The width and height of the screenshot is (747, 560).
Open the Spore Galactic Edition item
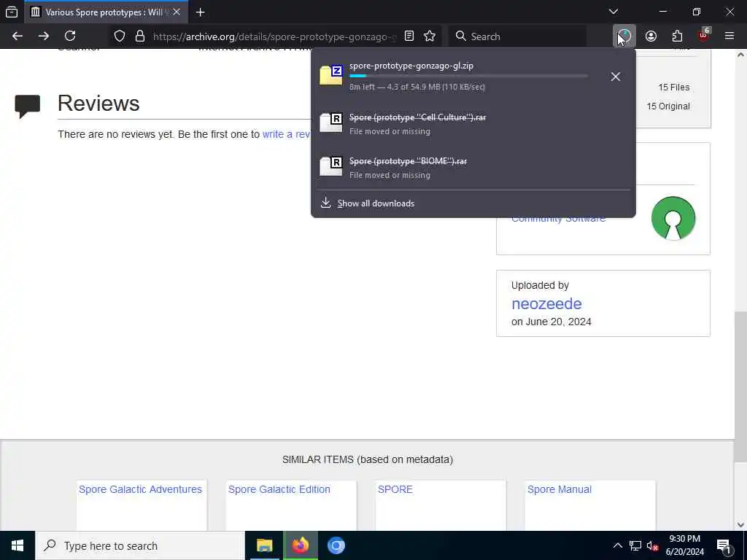(x=279, y=489)
